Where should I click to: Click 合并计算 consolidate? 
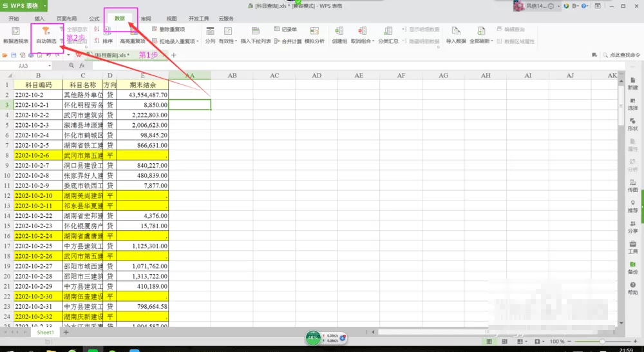288,41
